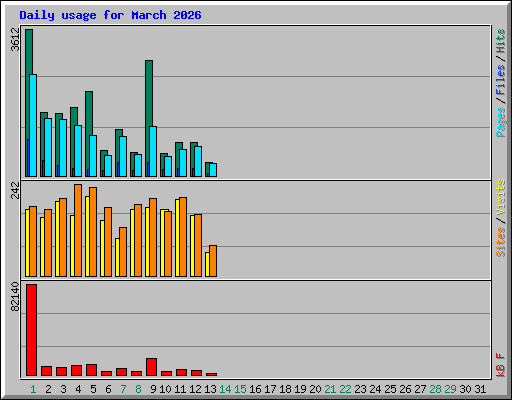Click day label 16 on the x-axis

pos(255,389)
